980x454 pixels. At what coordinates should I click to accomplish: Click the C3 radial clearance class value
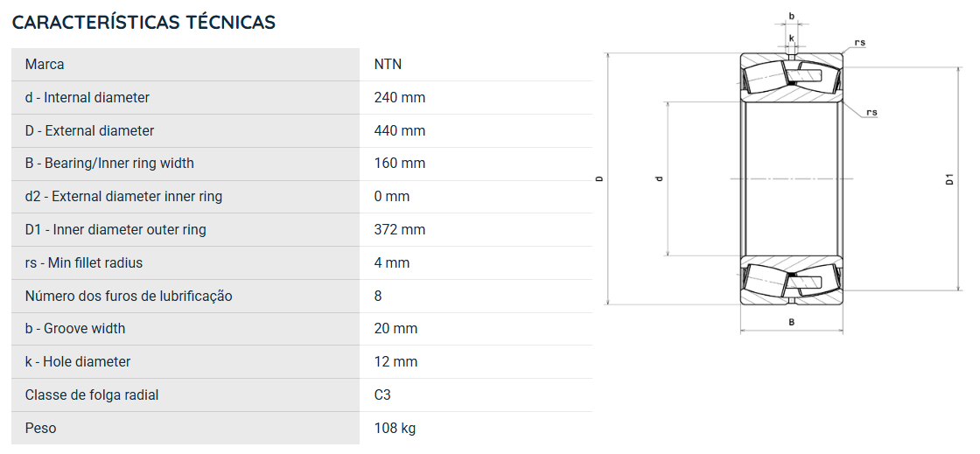click(x=382, y=395)
